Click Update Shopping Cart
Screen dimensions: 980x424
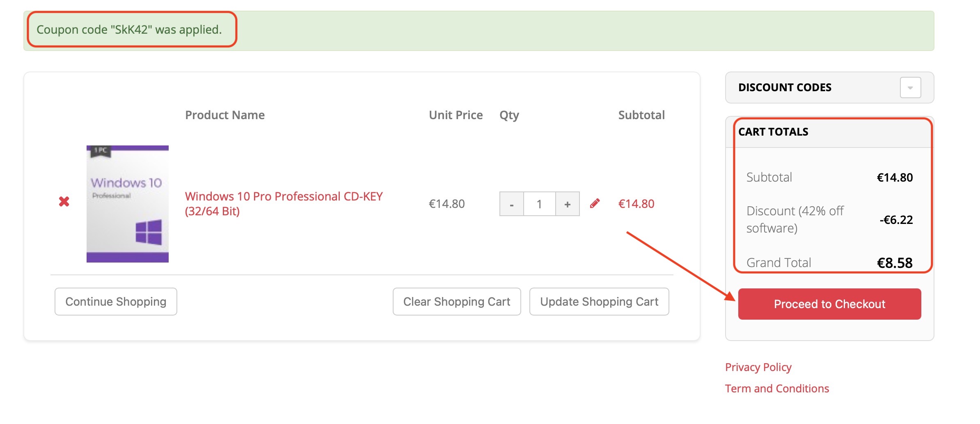[599, 302]
